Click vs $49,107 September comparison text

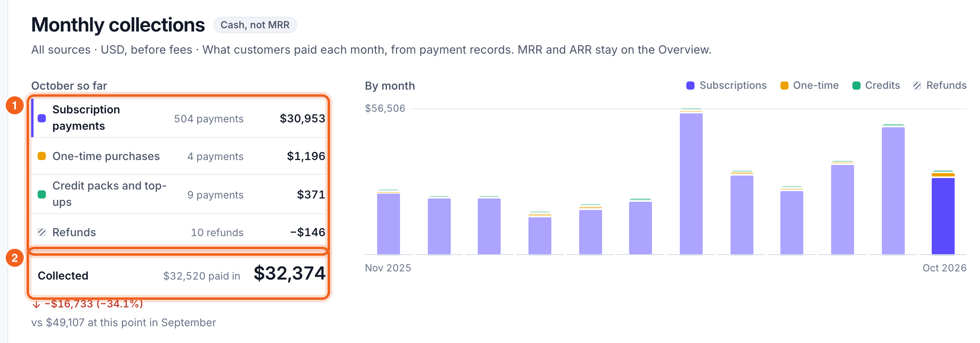pyautogui.click(x=124, y=323)
